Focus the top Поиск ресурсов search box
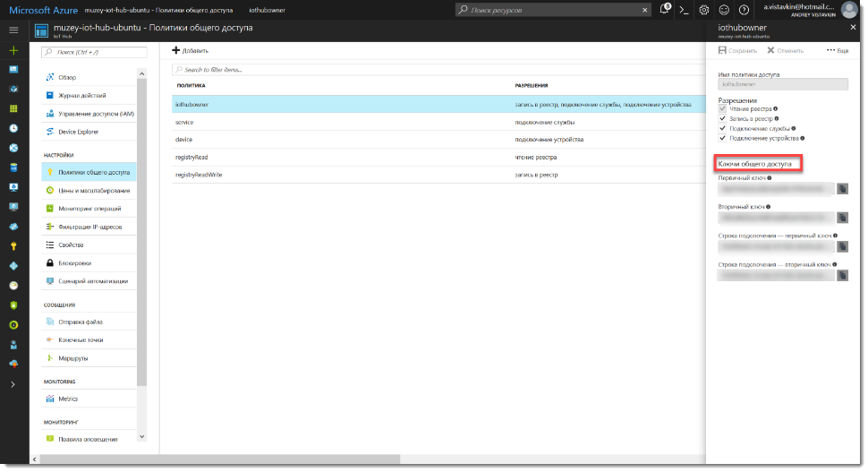 552,10
